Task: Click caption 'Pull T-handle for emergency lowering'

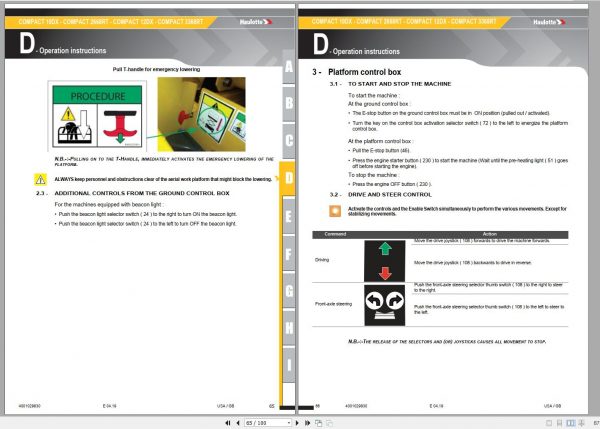Action: click(156, 69)
